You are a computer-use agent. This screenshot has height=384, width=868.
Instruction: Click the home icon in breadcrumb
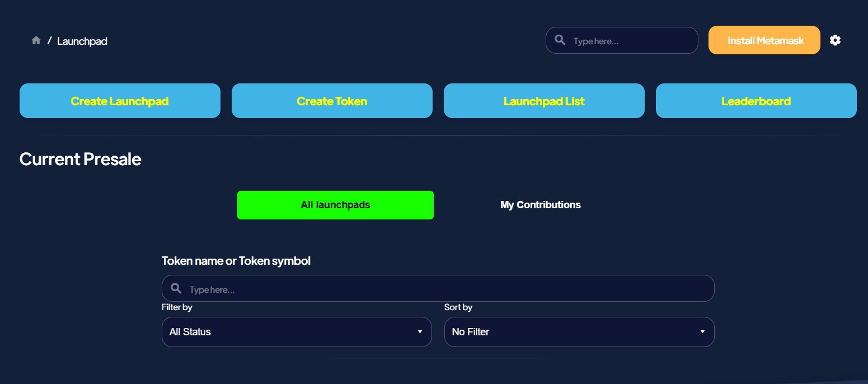point(36,40)
